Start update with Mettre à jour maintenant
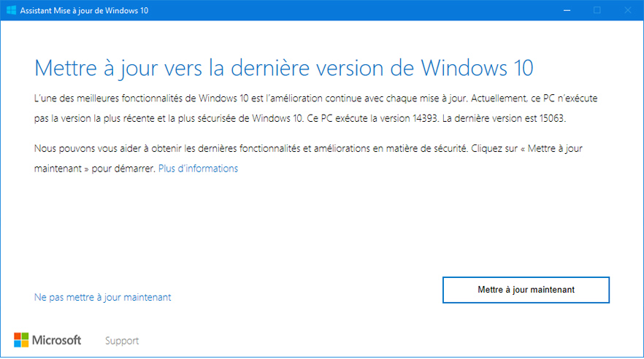 click(526, 290)
